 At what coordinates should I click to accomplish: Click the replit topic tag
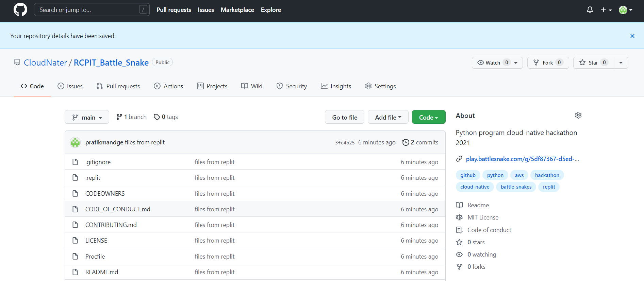tap(549, 187)
